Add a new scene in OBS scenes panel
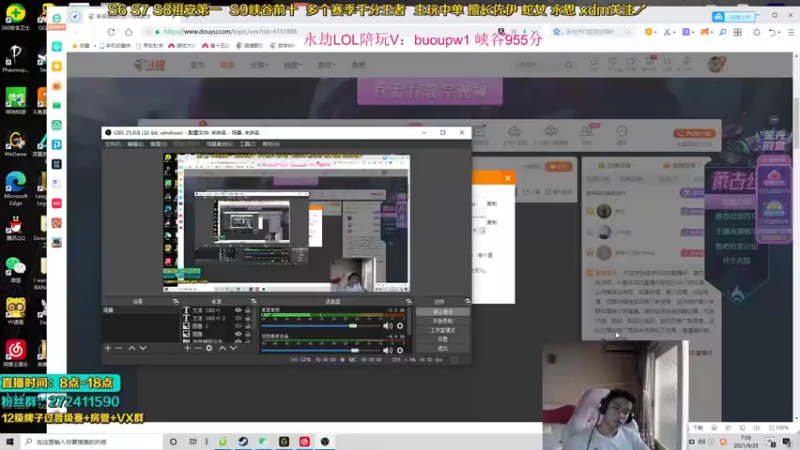 108,348
